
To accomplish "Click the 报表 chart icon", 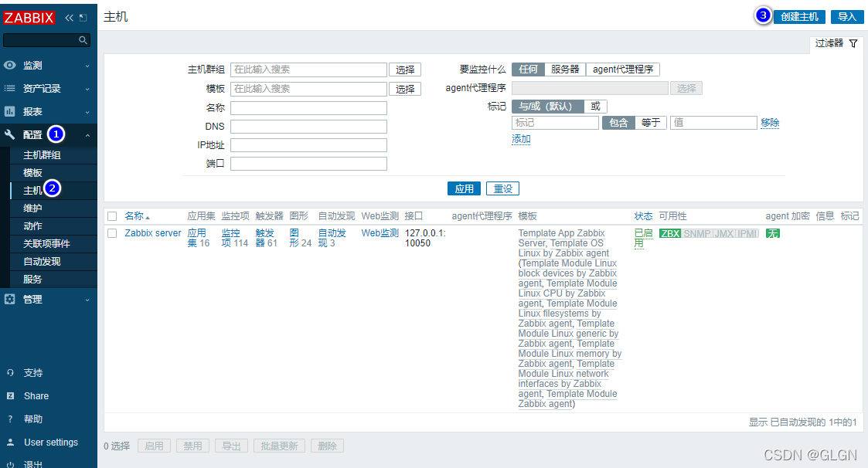I will click(x=10, y=112).
